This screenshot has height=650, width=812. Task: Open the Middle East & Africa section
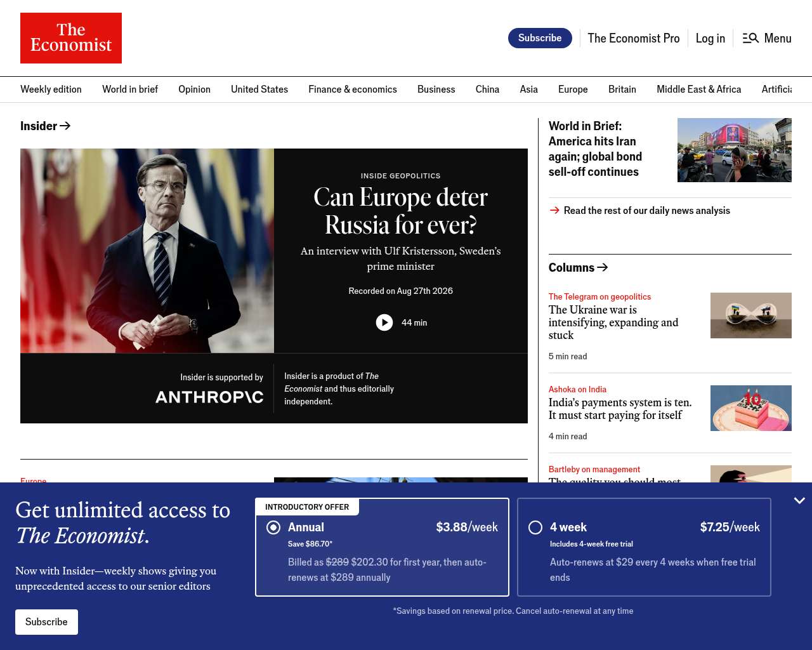coord(699,90)
